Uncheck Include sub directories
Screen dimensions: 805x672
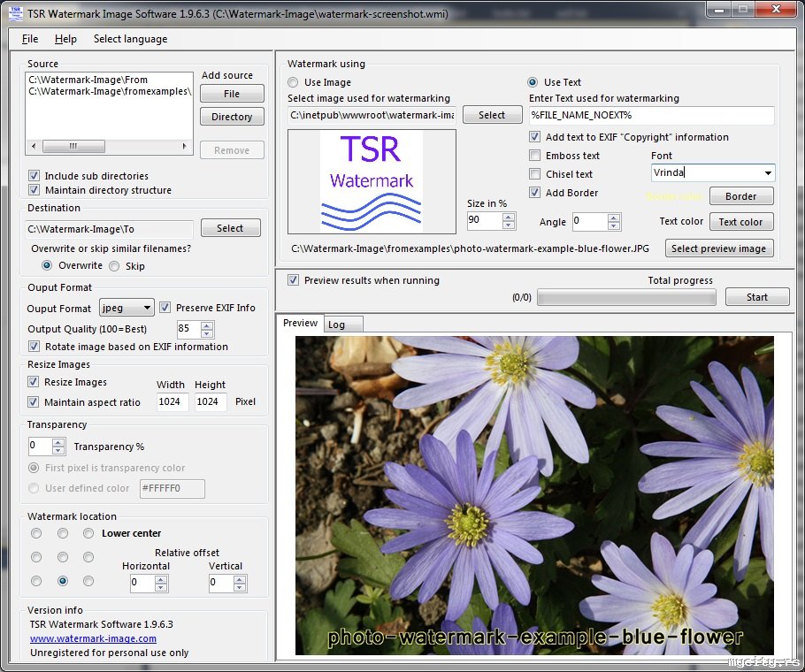(34, 176)
